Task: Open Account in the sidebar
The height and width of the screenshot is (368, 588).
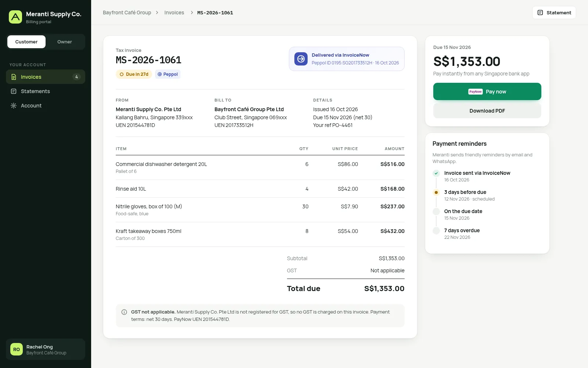Action: click(x=46, y=106)
